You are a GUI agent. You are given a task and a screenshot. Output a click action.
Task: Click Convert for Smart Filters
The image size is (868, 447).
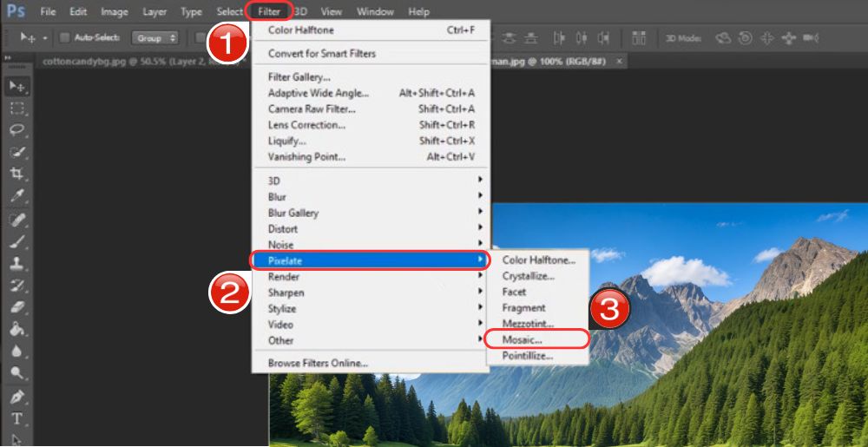pyautogui.click(x=322, y=54)
